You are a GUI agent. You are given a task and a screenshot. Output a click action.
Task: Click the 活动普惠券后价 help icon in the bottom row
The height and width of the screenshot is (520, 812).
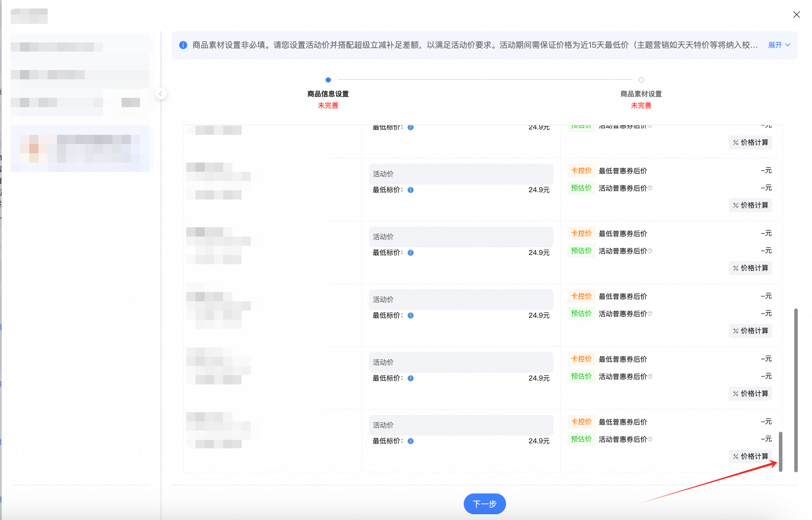tap(650, 439)
